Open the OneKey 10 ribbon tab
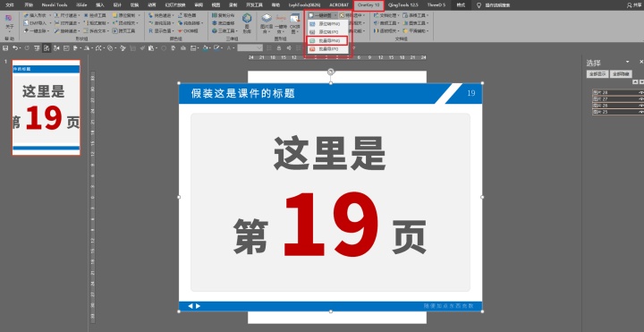This screenshot has height=332, width=644. 369,5
